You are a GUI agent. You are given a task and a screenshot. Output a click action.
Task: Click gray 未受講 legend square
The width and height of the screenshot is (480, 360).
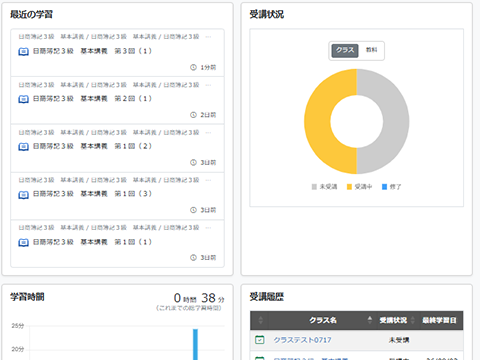(x=314, y=187)
